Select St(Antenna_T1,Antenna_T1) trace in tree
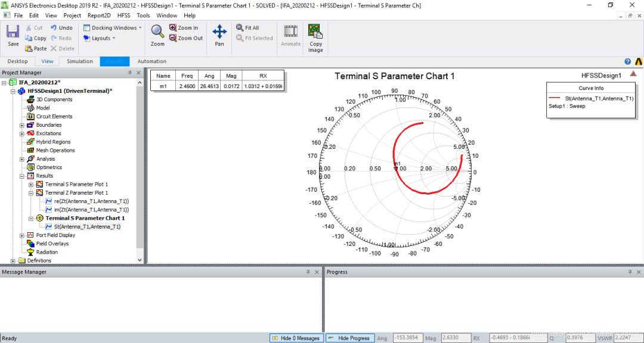This screenshot has height=343, width=644. pyautogui.click(x=87, y=227)
